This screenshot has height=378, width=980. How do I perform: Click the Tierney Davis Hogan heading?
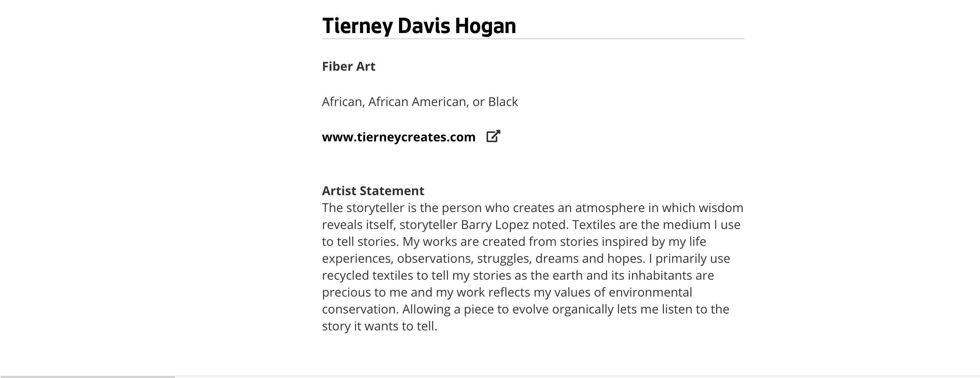pyautogui.click(x=419, y=26)
